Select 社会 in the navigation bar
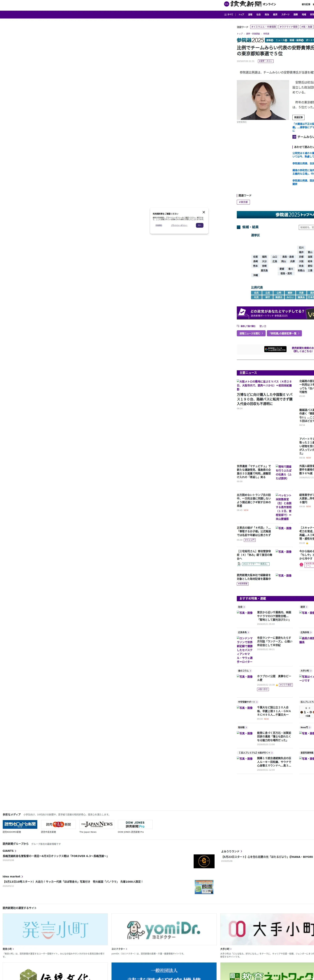 coord(259,15)
